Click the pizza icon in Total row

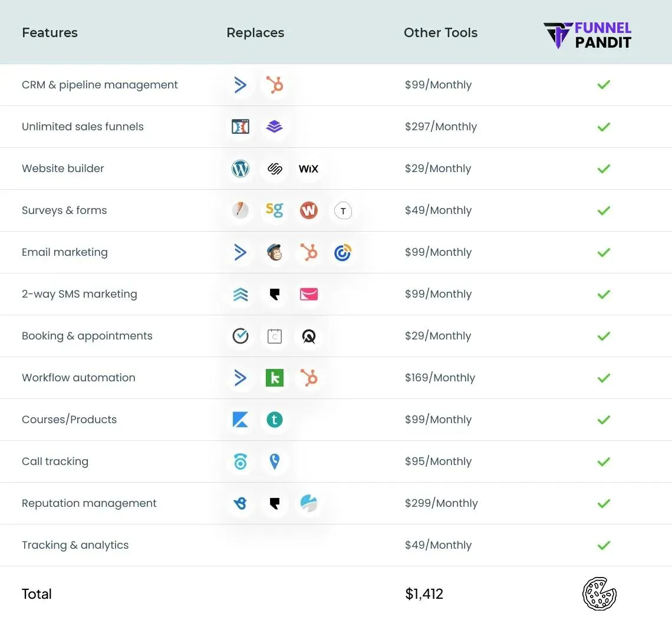point(599,593)
